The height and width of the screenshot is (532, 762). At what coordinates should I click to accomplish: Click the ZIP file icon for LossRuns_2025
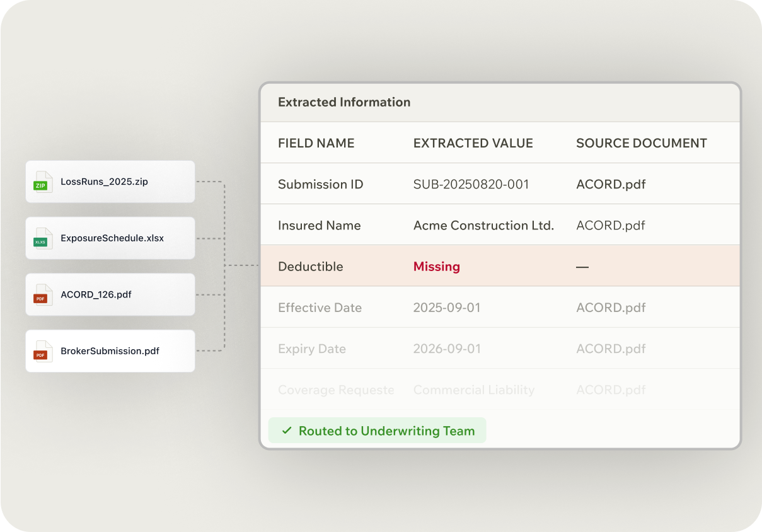coord(43,182)
